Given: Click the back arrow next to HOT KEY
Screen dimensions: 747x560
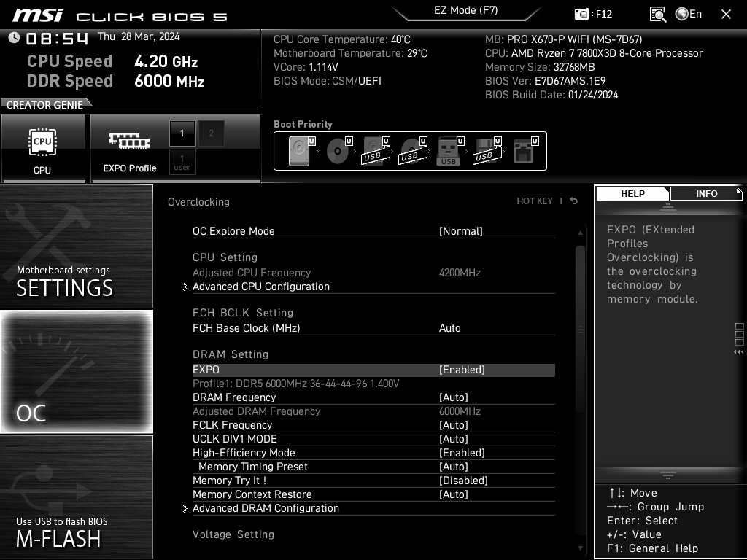Looking at the screenshot, I should point(574,201).
